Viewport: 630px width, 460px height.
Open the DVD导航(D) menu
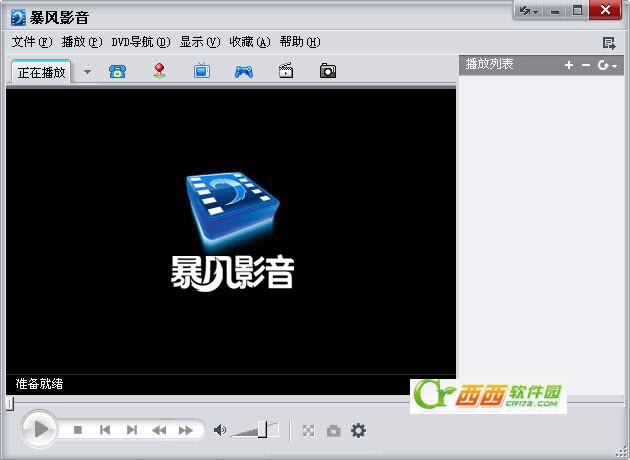point(141,42)
